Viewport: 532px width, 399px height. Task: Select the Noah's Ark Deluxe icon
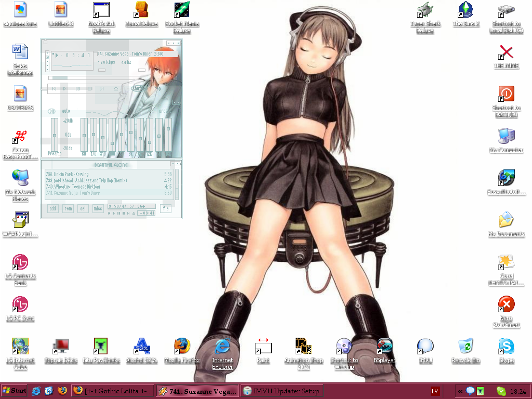pyautogui.click(x=101, y=17)
